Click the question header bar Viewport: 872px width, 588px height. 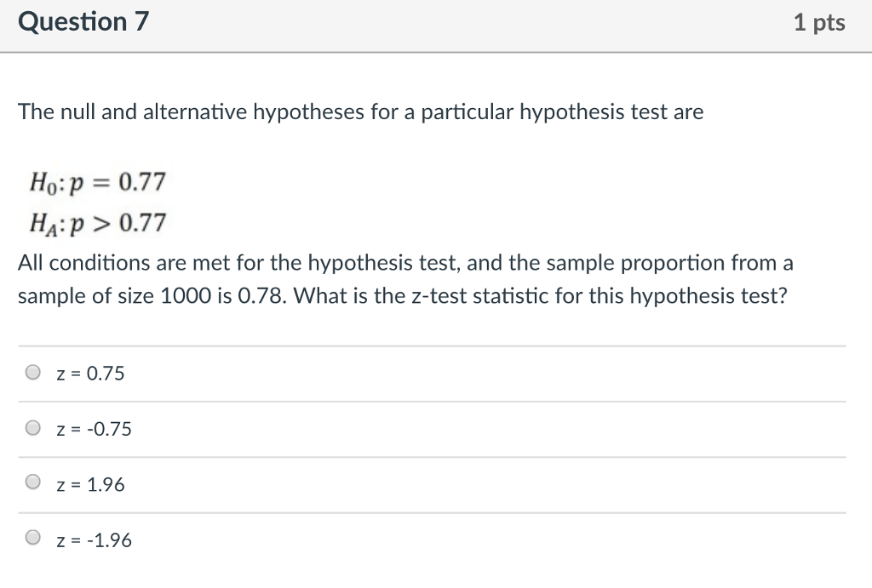pyautogui.click(x=436, y=23)
